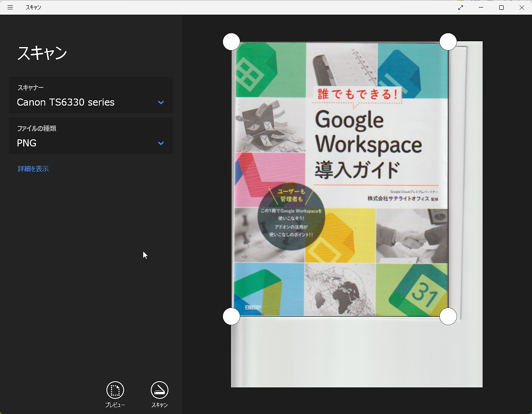Click the chevron arrow next to PNG
This screenshot has width=532, height=414.
point(161,143)
